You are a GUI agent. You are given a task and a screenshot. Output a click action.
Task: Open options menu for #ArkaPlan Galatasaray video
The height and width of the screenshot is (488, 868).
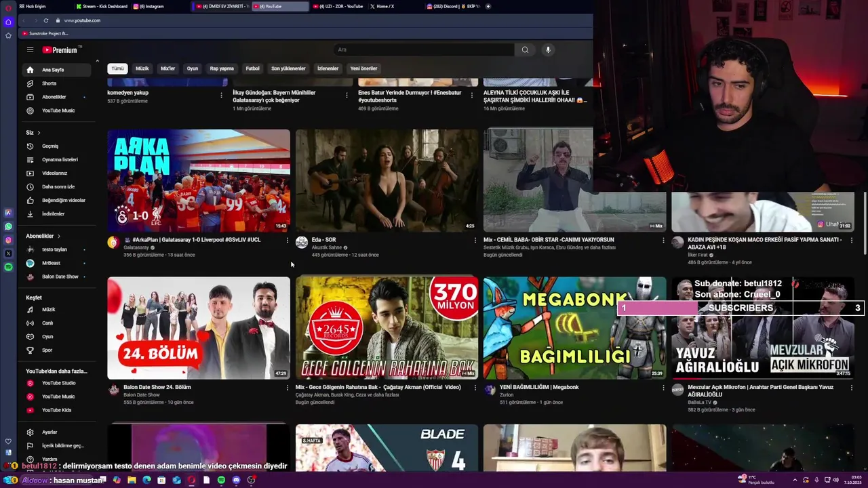coord(287,240)
